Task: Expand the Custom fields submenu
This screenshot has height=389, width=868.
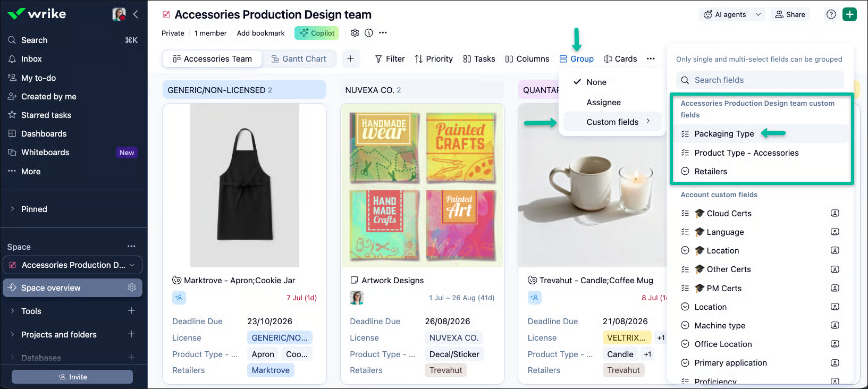Action: (612, 122)
